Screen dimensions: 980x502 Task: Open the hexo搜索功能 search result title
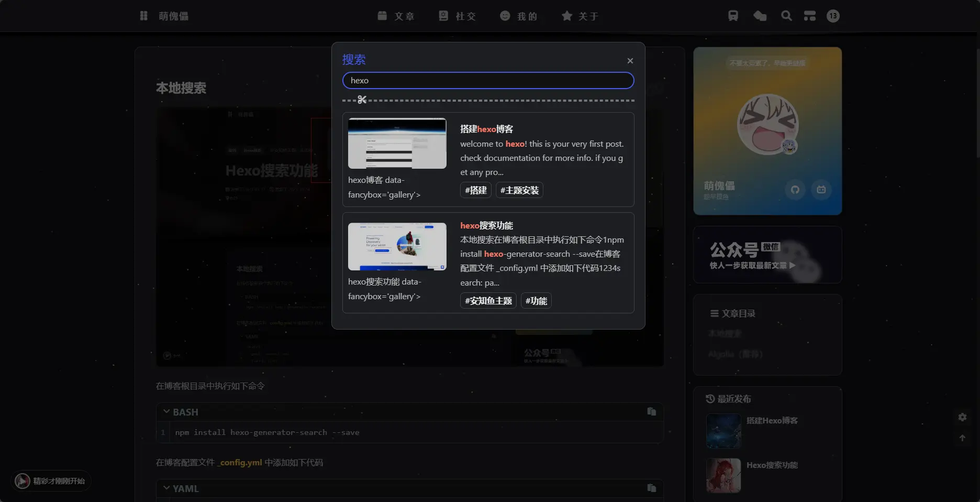tap(486, 225)
